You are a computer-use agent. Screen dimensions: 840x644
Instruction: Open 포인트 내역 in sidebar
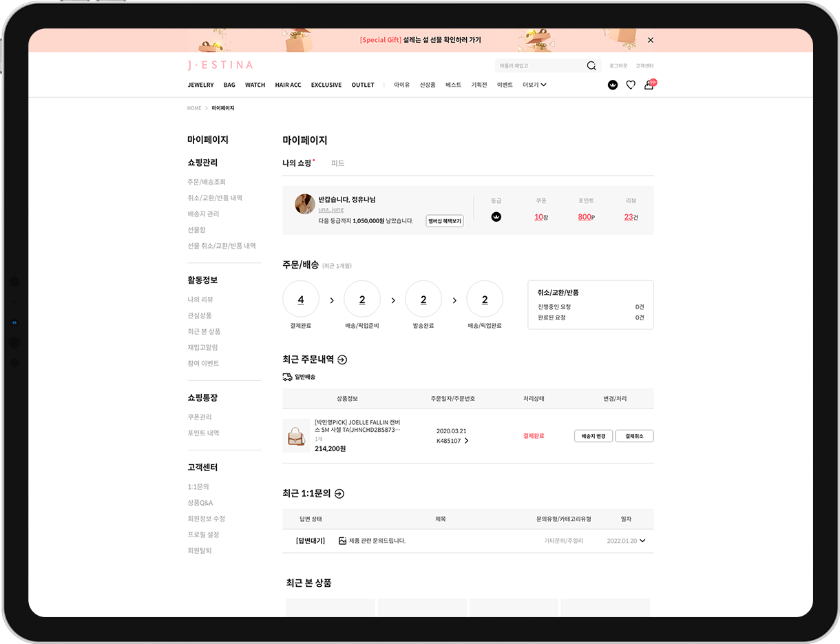(x=203, y=433)
